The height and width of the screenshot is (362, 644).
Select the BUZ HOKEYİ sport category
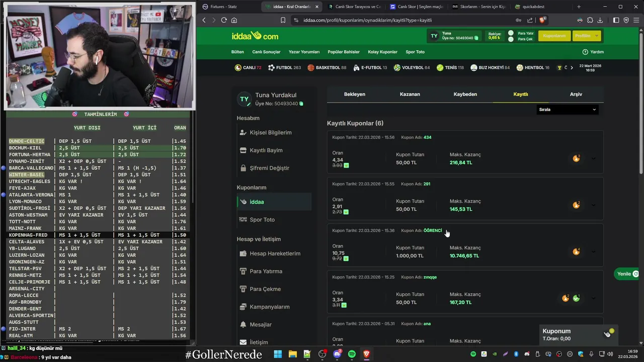[490, 67]
